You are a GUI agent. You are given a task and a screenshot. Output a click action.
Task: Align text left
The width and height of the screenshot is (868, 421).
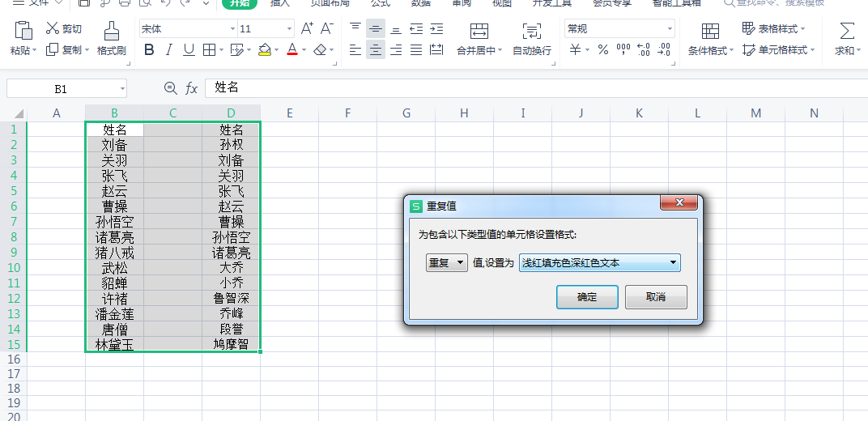(x=355, y=50)
